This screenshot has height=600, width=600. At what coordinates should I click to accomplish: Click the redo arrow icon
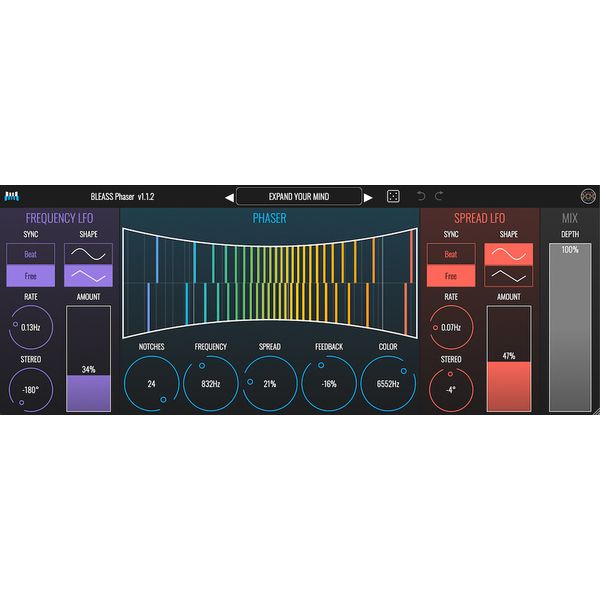click(439, 196)
